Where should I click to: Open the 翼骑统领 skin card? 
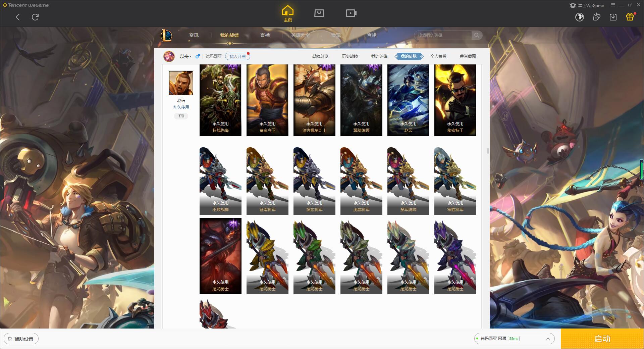coord(361,100)
